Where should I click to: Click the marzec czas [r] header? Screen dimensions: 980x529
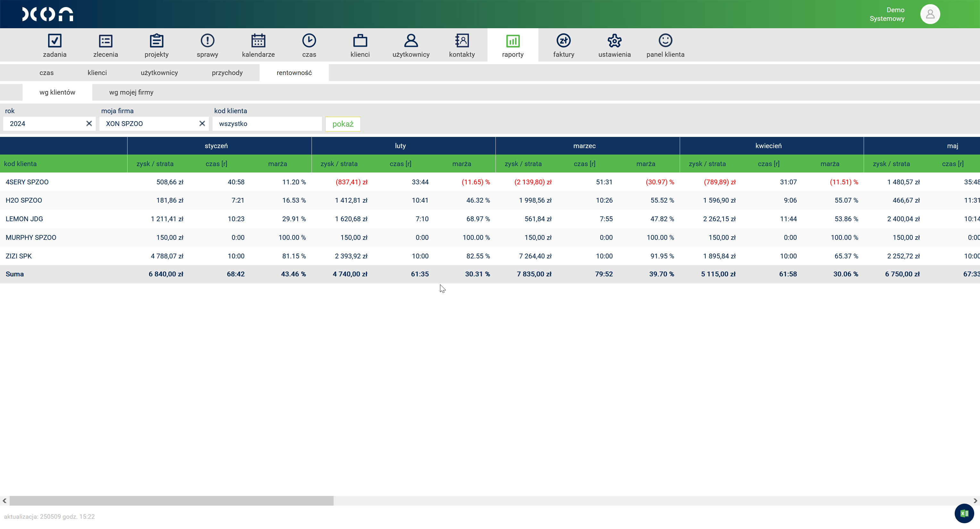tap(584, 164)
